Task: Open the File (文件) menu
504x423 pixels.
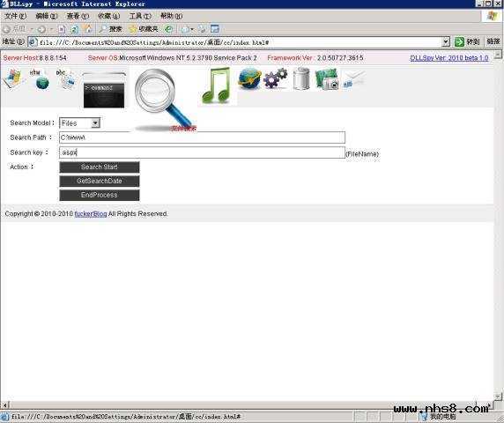Action: pyautogui.click(x=15, y=16)
